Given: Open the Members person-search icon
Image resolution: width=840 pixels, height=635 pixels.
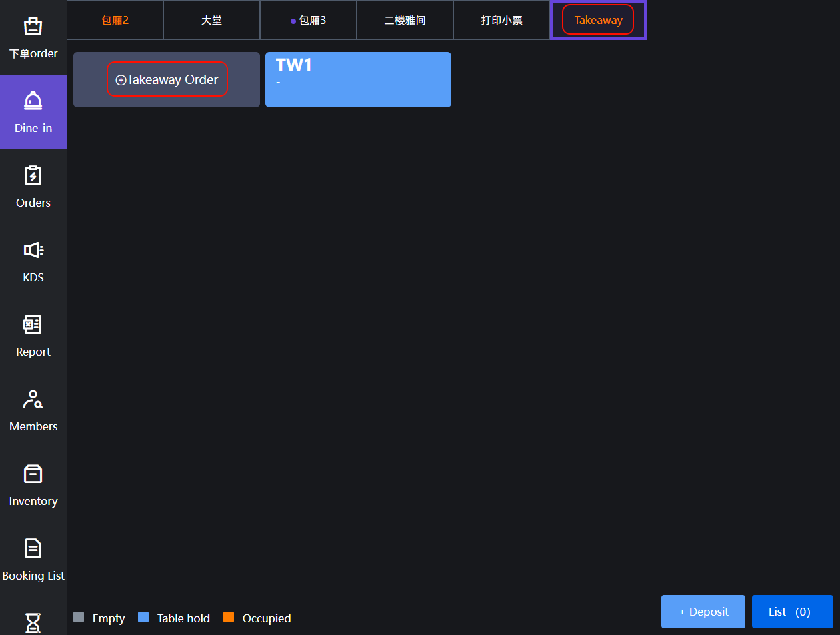Looking at the screenshot, I should click(33, 399).
